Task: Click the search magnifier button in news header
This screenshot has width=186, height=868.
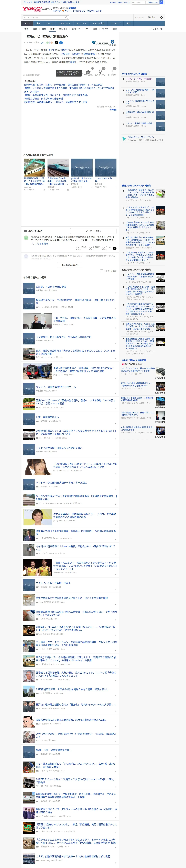Action: tap(66, 18)
